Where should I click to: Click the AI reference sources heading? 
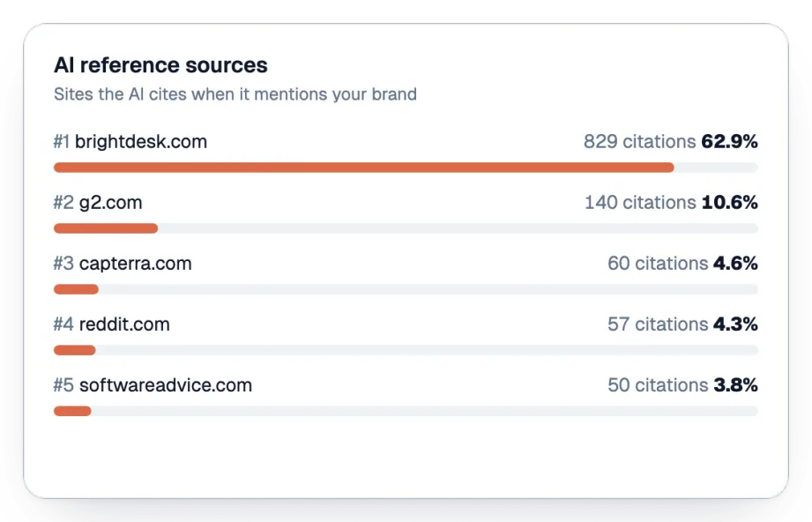click(160, 65)
